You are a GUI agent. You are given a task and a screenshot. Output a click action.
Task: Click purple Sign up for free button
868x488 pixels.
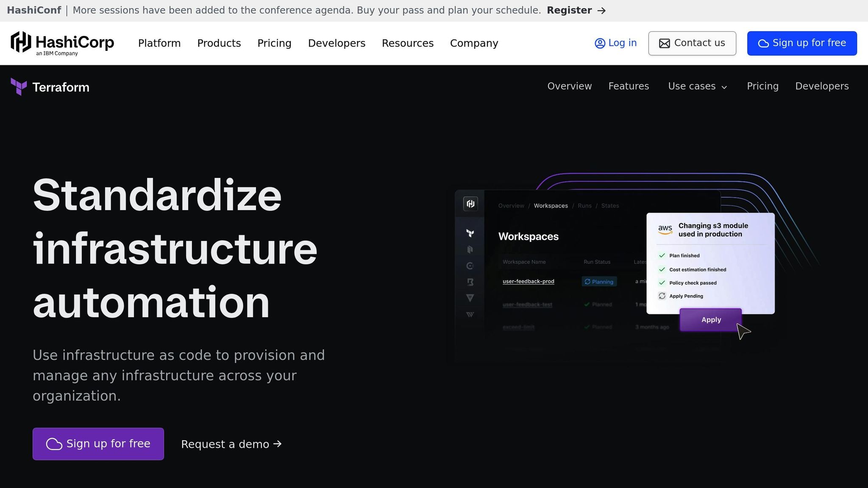98,444
